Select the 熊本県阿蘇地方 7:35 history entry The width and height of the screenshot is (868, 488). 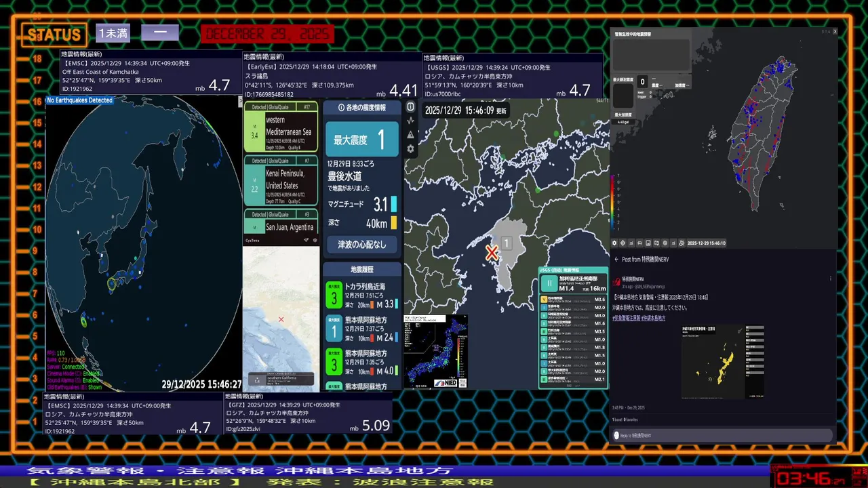tap(361, 362)
